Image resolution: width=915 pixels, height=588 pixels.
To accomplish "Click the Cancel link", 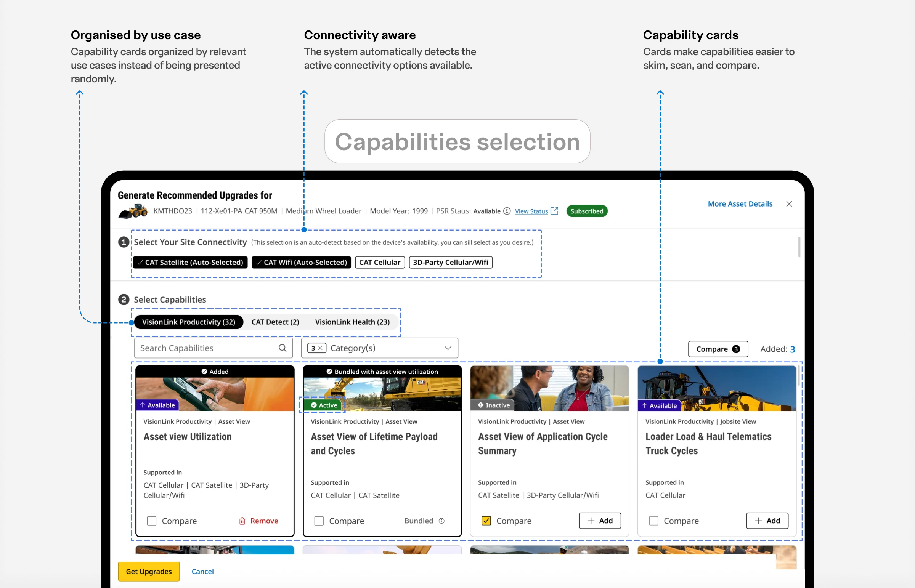I will pos(202,571).
